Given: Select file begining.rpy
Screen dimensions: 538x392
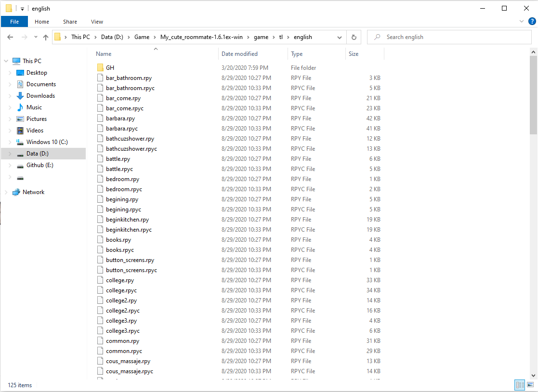Looking at the screenshot, I should (x=122, y=199).
